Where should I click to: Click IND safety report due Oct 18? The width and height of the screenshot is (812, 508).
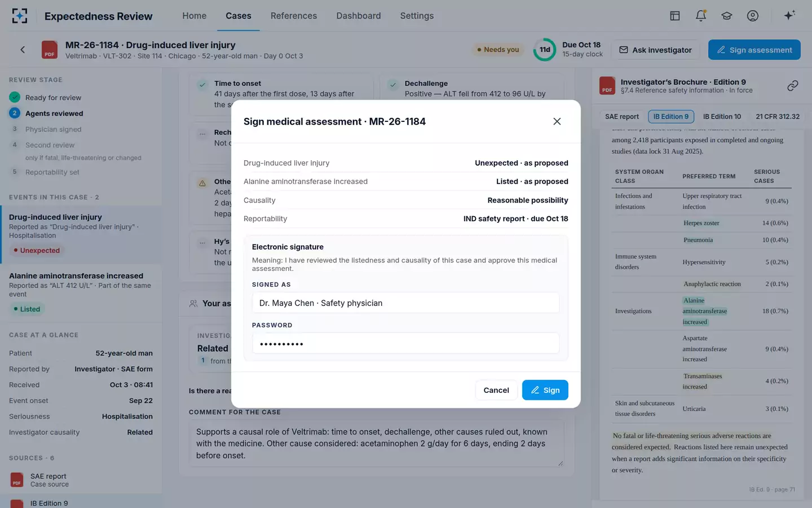[515, 219]
